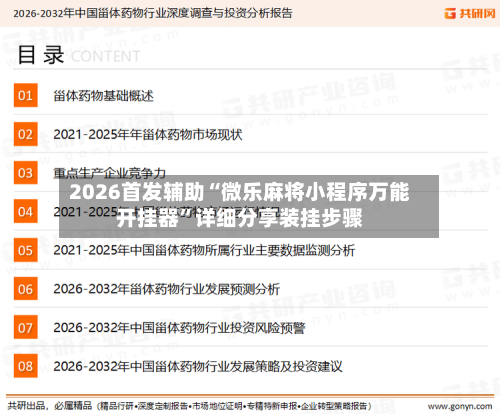Click the overlay caption 2026首发辅助 微乐麻将
This screenshot has width=500, height=414.
pos(239,205)
